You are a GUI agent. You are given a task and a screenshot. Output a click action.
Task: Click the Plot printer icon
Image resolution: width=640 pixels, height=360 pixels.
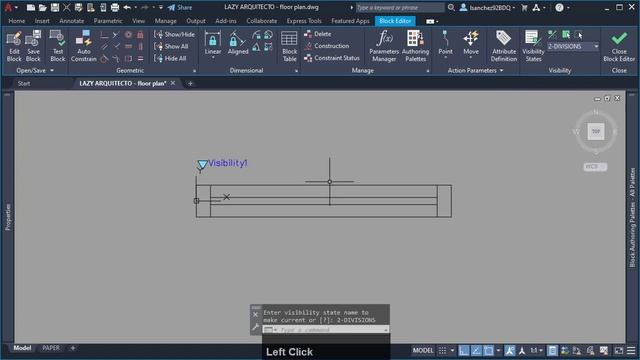click(x=115, y=7)
